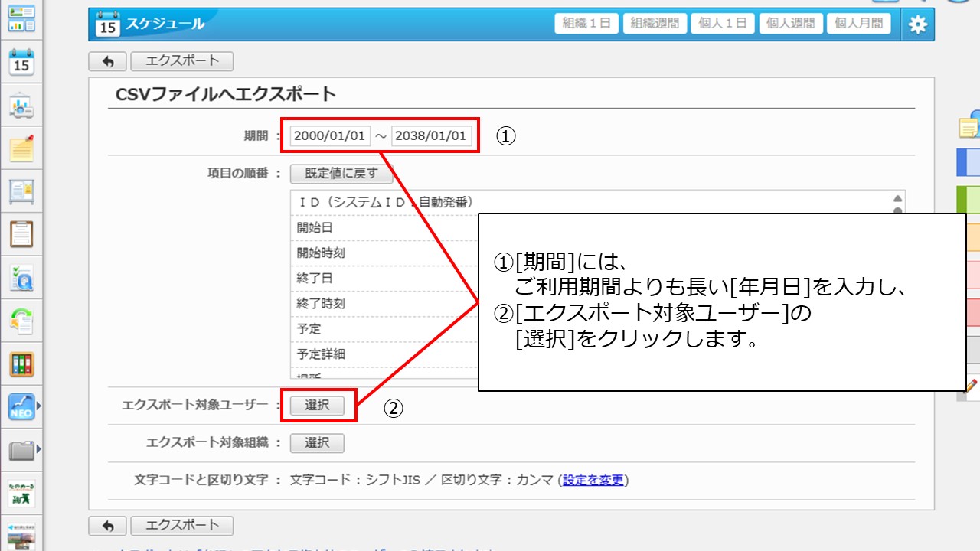Open the yellow sticky note memo icon in left sidebar
Viewport: 980px width, 551px height.
[x=21, y=148]
